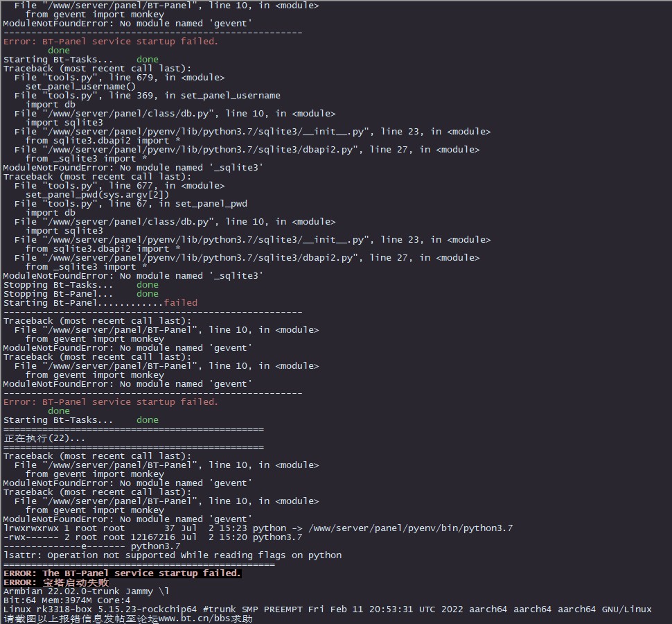Click 'File "tools.py", line 67, in set_panel_pwd'
The width and height of the screenshot is (672, 624).
[x=131, y=204]
